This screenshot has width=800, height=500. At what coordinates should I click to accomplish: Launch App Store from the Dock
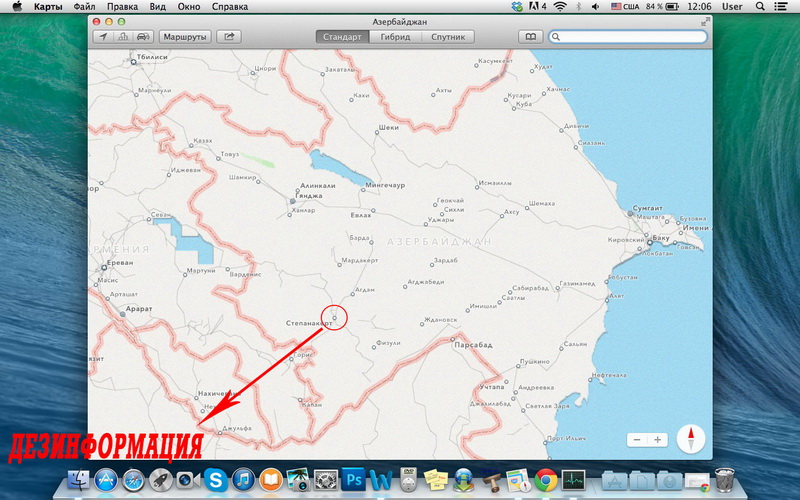pos(106,480)
